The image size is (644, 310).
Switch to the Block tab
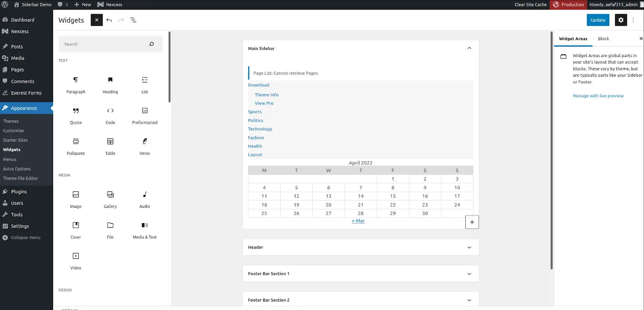(x=603, y=39)
